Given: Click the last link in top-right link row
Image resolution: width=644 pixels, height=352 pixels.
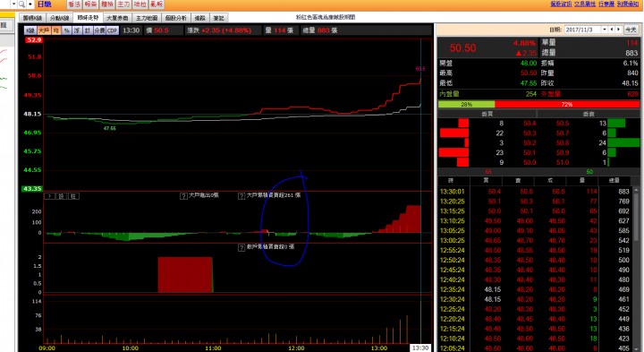Looking at the screenshot, I should tap(628, 4).
